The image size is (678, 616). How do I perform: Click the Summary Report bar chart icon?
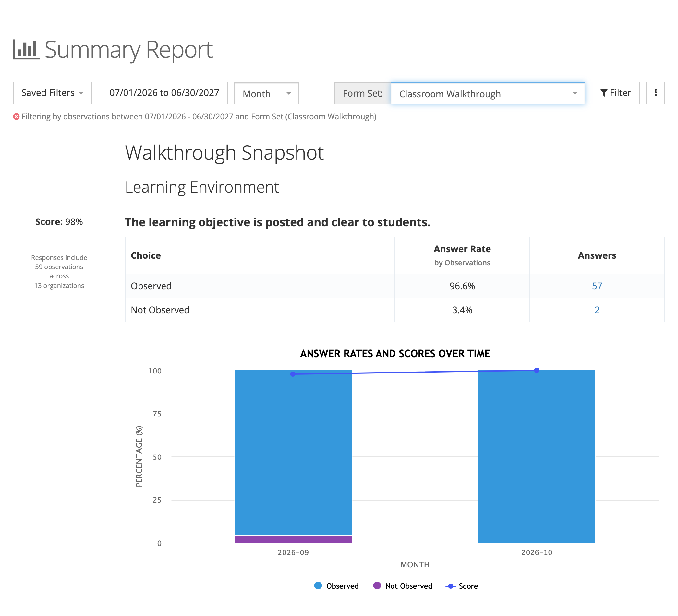[26, 50]
